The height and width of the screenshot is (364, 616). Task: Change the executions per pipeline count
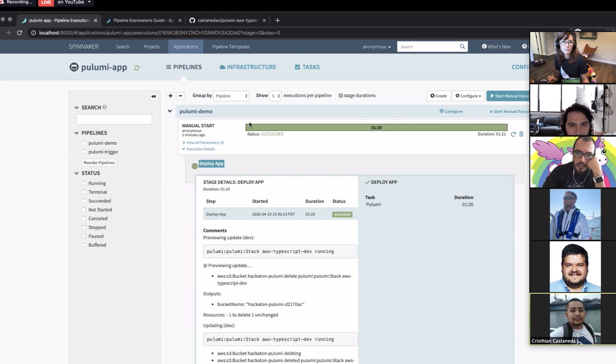pyautogui.click(x=275, y=96)
